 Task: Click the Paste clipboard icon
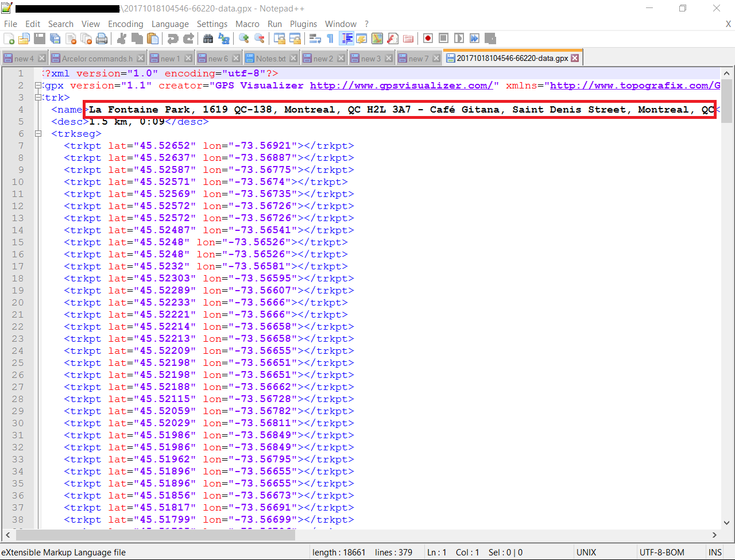click(153, 38)
